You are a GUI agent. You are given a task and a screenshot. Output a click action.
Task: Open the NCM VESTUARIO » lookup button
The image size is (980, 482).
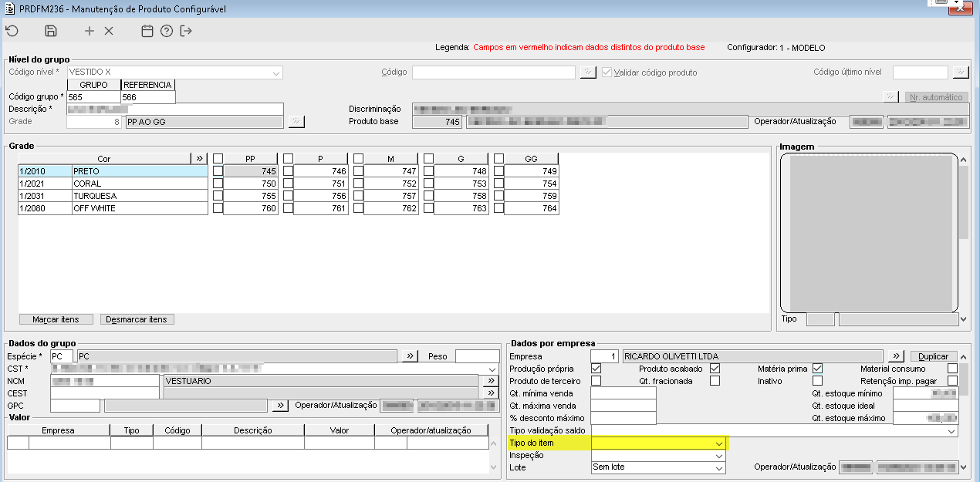coord(490,381)
